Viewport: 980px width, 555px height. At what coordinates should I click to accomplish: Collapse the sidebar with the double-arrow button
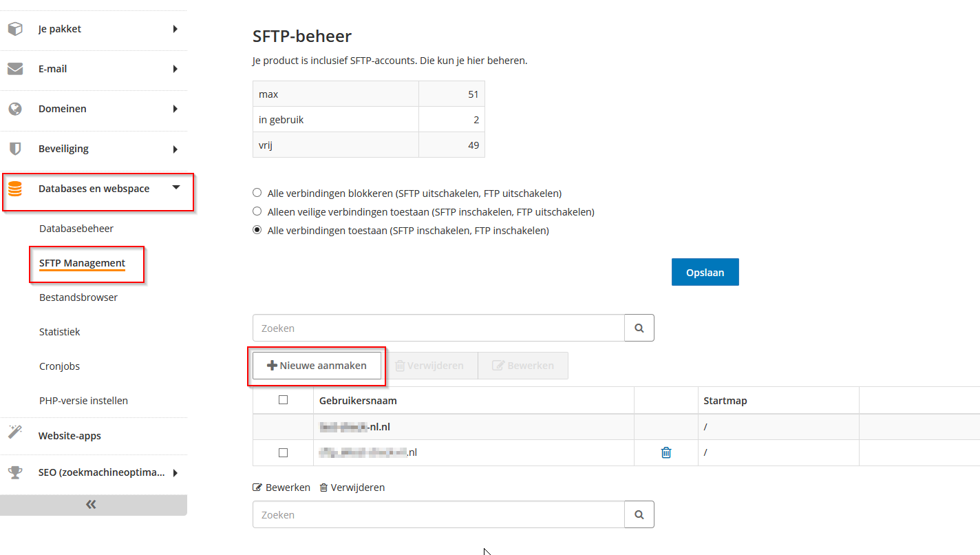[x=90, y=503]
